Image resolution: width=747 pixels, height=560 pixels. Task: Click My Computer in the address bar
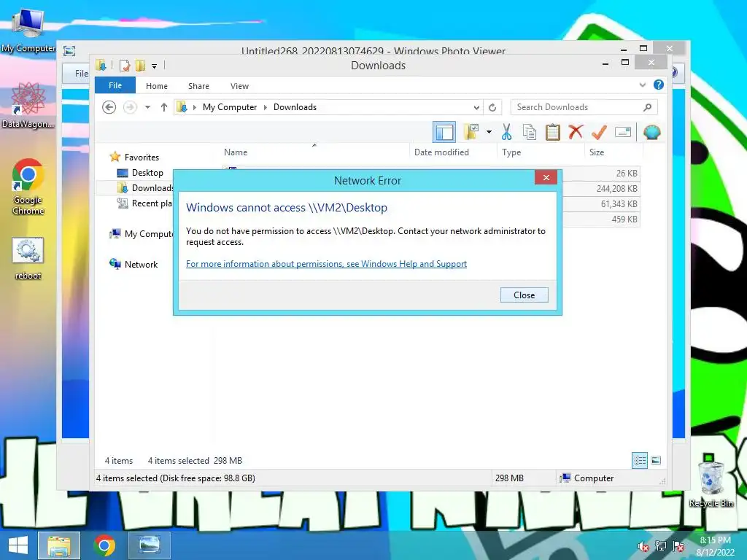230,107
